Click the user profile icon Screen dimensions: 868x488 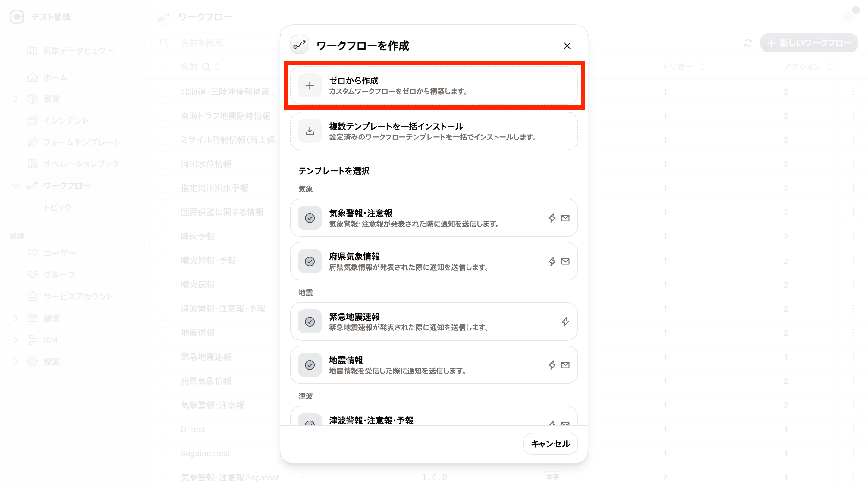(x=848, y=17)
